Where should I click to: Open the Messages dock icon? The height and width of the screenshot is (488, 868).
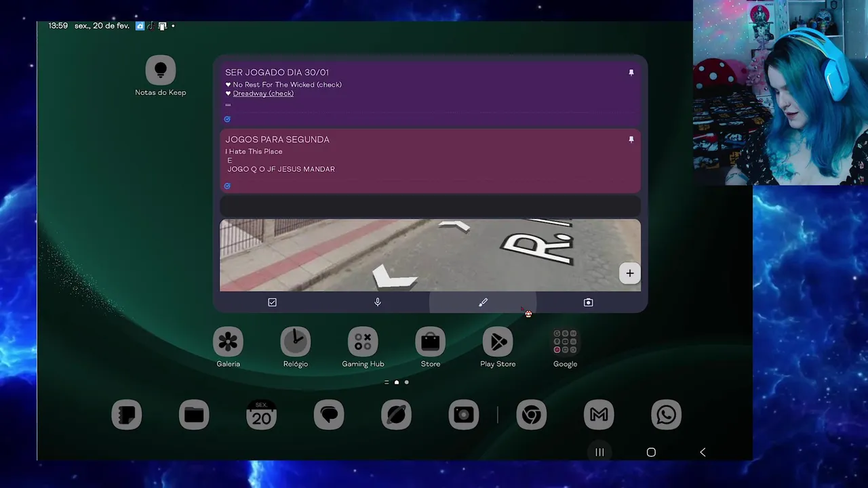tap(329, 415)
